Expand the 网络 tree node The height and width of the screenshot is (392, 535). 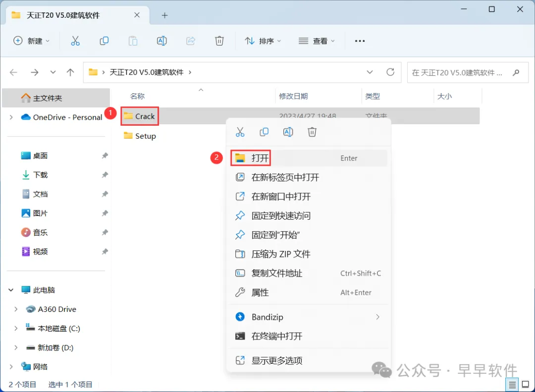[x=11, y=367]
